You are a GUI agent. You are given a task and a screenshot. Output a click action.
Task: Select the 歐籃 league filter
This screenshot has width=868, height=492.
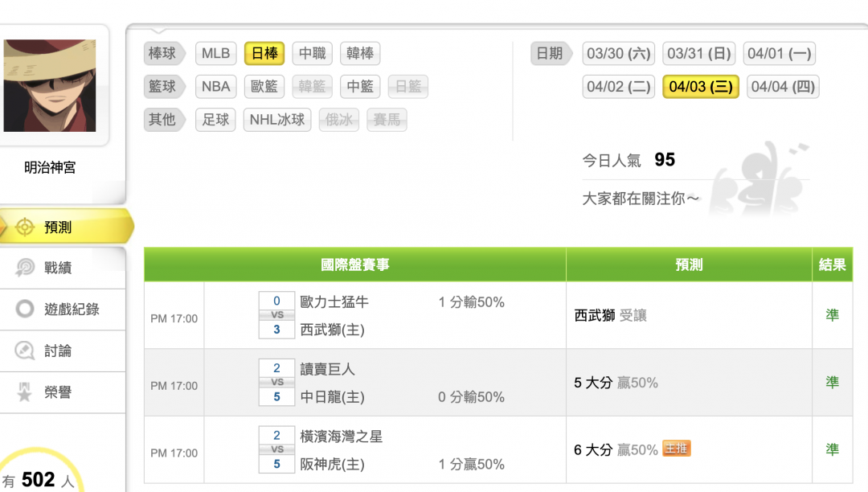(x=264, y=86)
